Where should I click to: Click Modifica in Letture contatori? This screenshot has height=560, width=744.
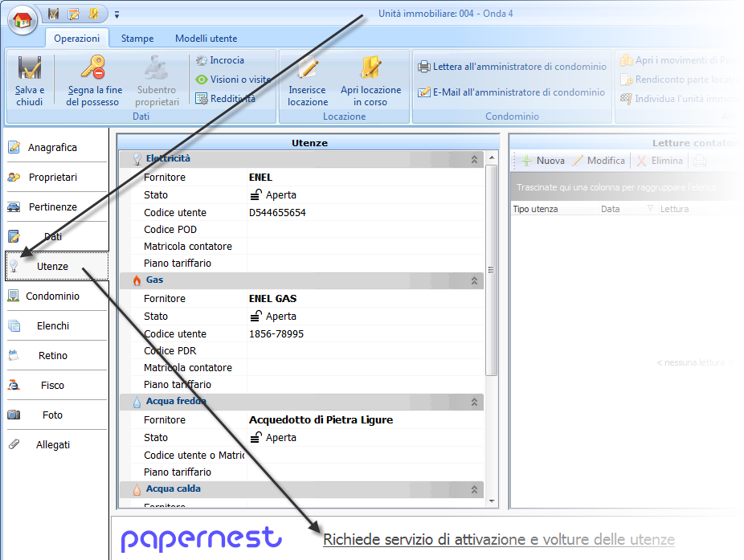click(x=599, y=161)
